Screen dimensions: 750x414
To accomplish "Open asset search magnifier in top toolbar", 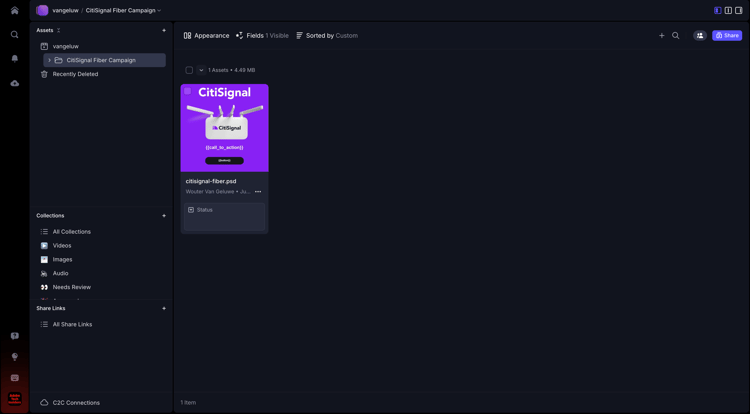I will 675,35.
